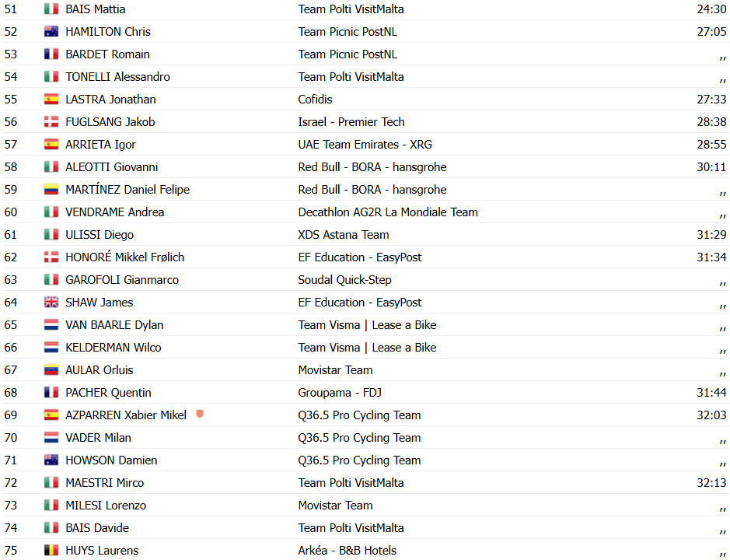
Task: Click the Italian flag beside ALEOTTI Giovanni
Action: (x=51, y=166)
